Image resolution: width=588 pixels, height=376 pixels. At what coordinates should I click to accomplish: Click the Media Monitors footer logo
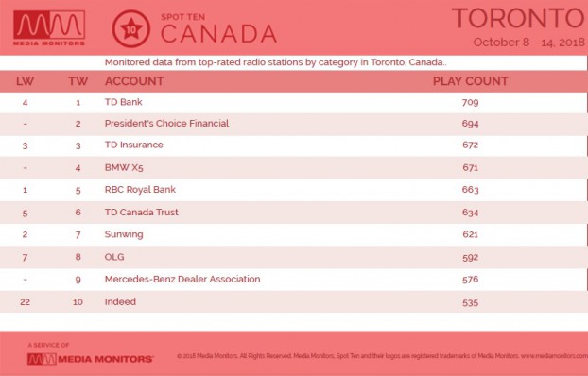tap(90, 359)
